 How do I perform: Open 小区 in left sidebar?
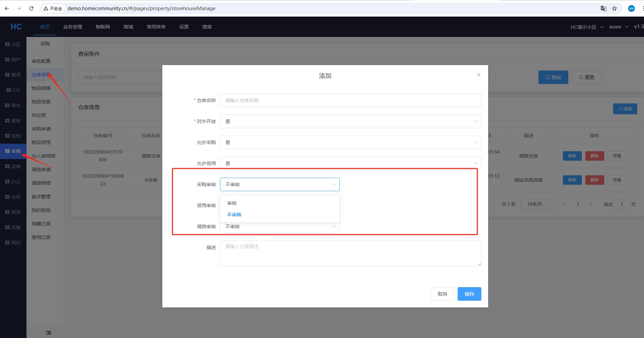coord(13,44)
